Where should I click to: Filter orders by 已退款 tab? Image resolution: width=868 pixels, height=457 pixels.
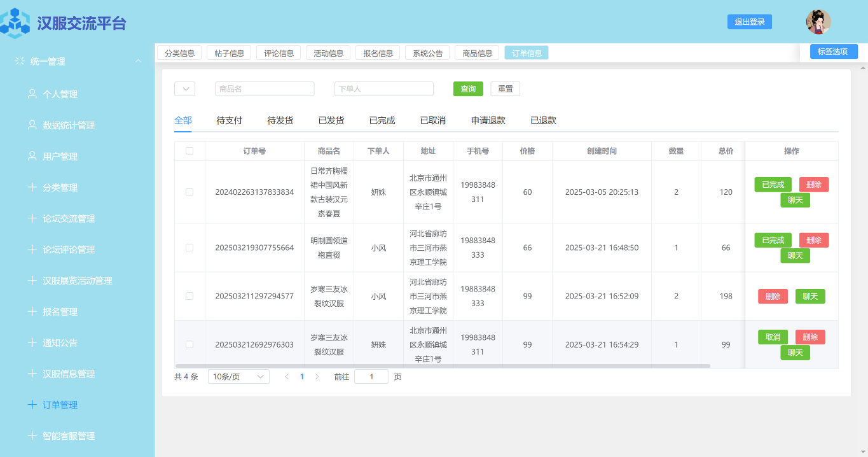(544, 120)
